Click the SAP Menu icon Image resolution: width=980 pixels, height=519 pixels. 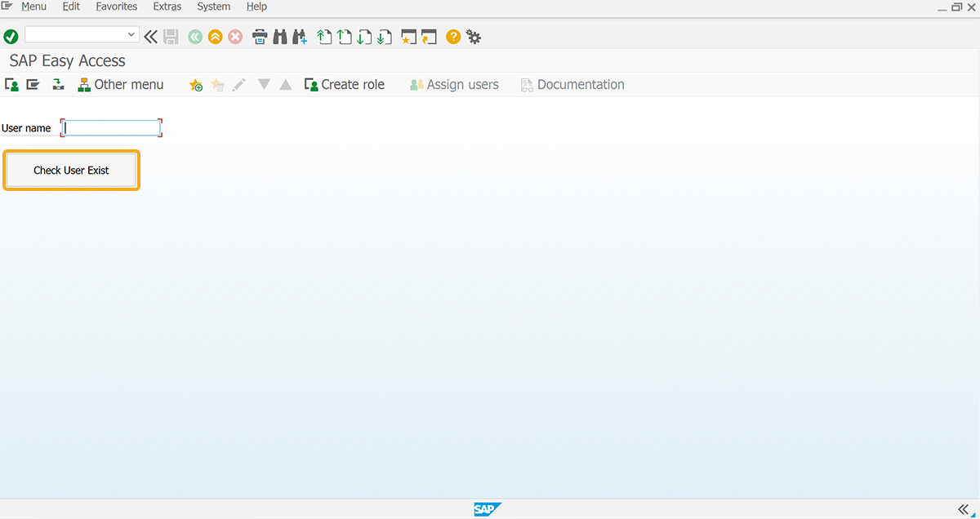point(33,84)
